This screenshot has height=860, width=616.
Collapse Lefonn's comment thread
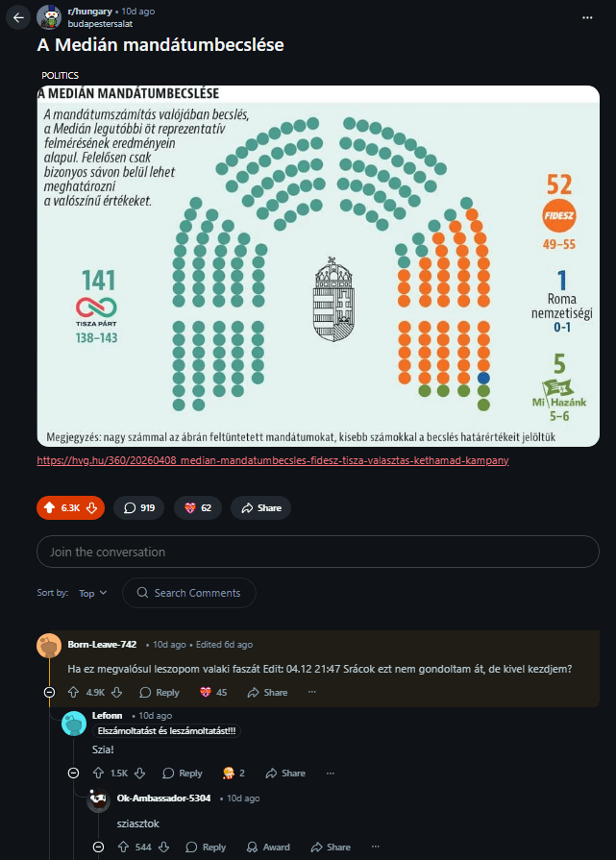point(73,773)
